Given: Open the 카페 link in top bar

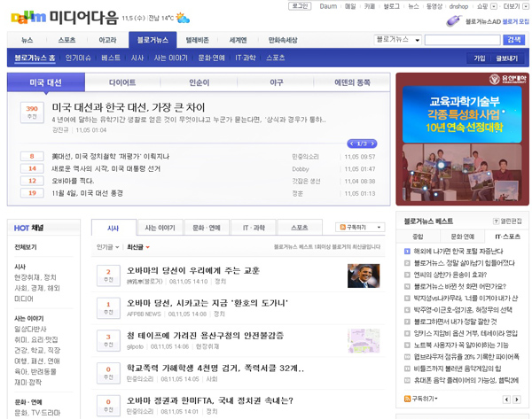Looking at the screenshot, I should click(370, 6).
